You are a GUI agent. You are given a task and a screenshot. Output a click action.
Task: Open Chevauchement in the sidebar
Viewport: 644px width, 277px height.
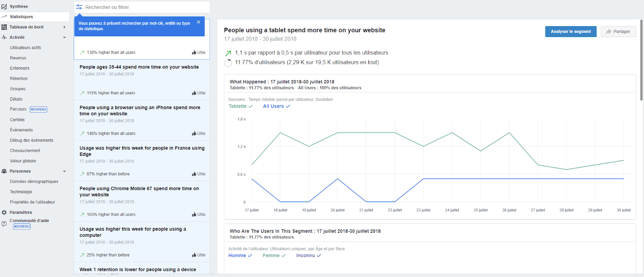[x=25, y=151]
